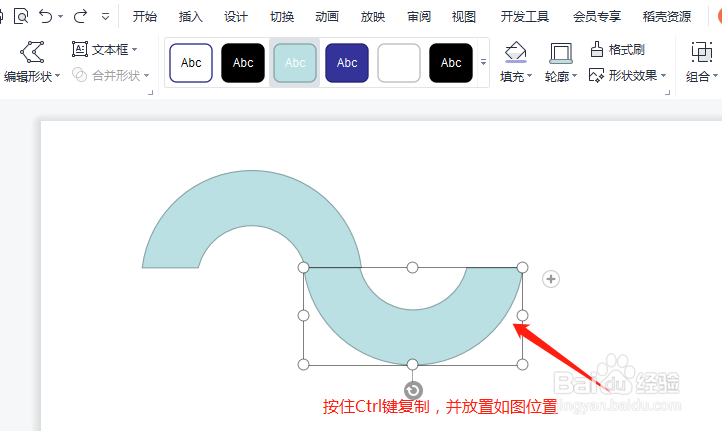Click the rotation handle below the selected shape

pos(413,390)
